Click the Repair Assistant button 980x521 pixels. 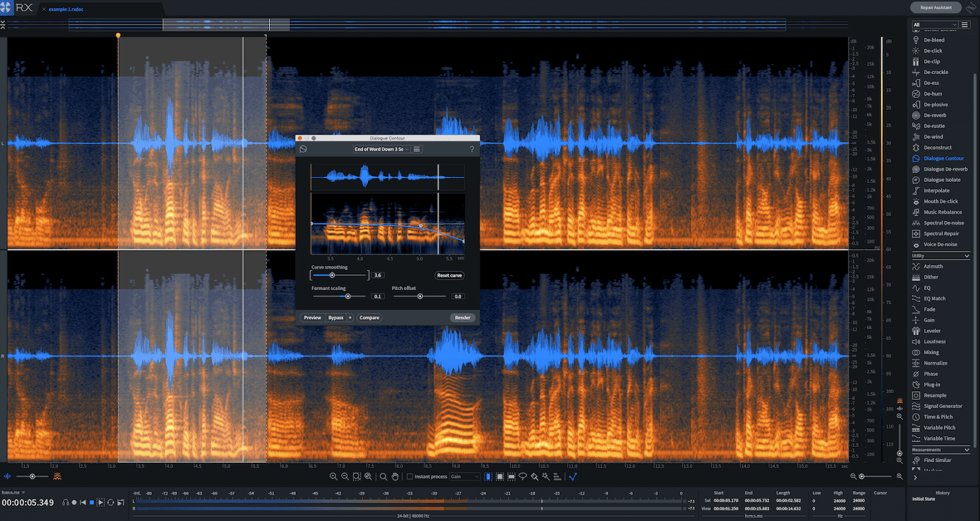point(936,7)
